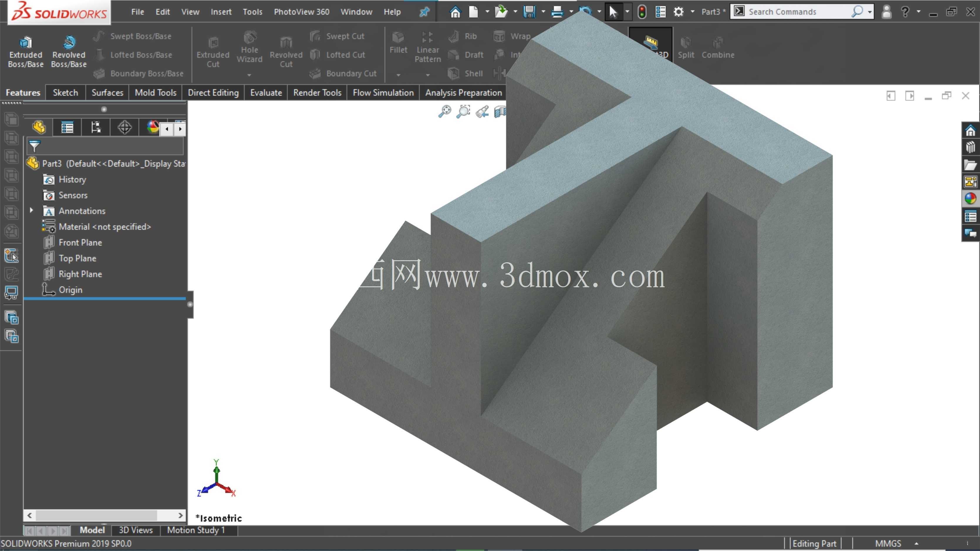980x551 pixels.
Task: Switch to the Surfaces tab
Action: (x=107, y=92)
